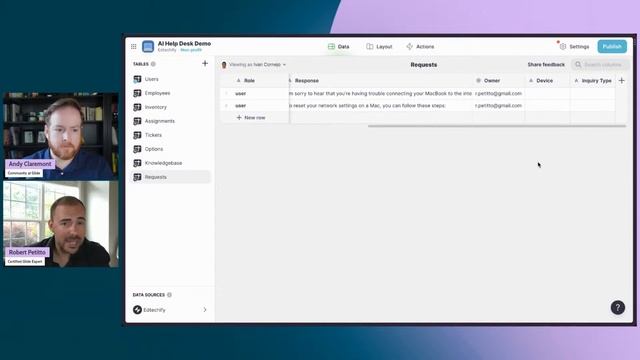Expand the Edtechify data source chevron
640x360 pixels.
coord(205,310)
